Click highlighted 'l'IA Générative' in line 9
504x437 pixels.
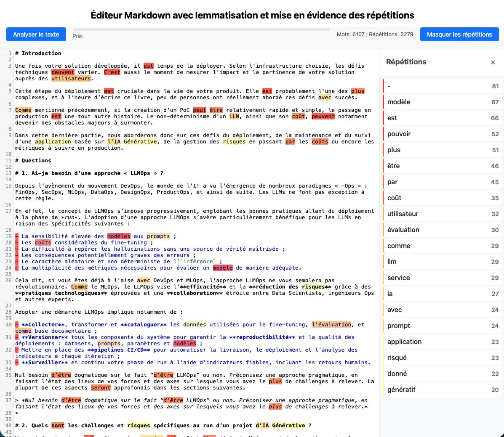(x=132, y=142)
